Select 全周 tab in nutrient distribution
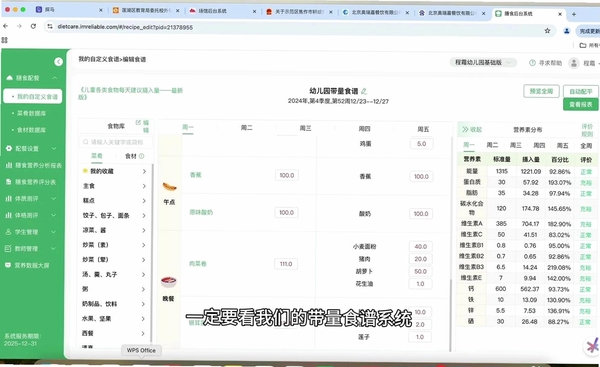Image resolution: width=600 pixels, height=367 pixels. (586, 146)
